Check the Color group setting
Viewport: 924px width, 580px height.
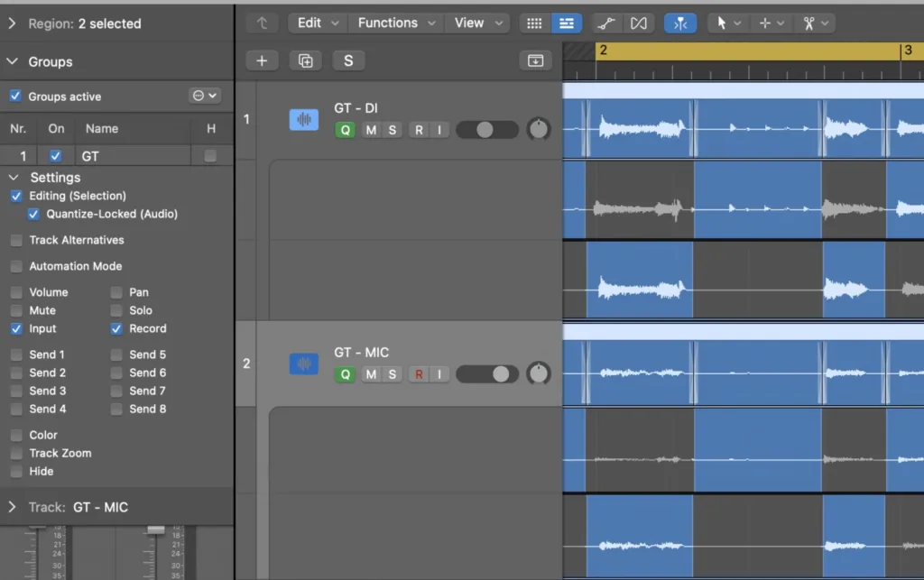16,435
